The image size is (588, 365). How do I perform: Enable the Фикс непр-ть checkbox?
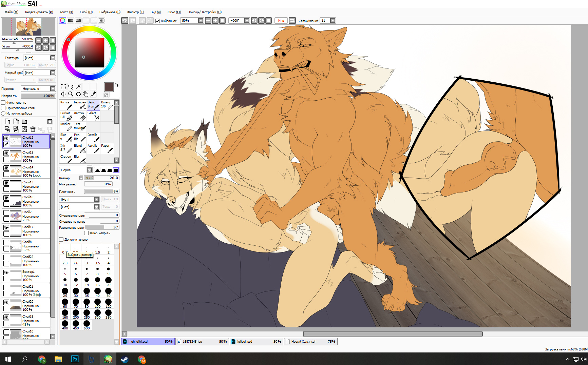[3, 103]
